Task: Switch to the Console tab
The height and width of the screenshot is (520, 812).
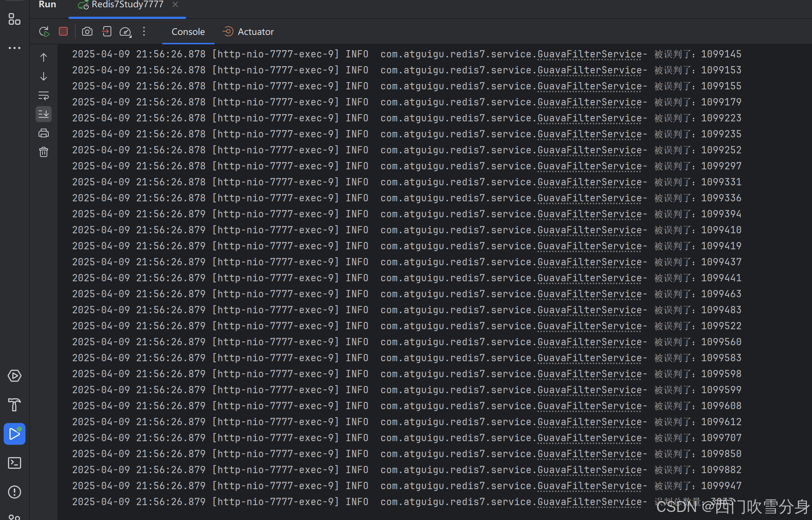Action: (x=188, y=32)
